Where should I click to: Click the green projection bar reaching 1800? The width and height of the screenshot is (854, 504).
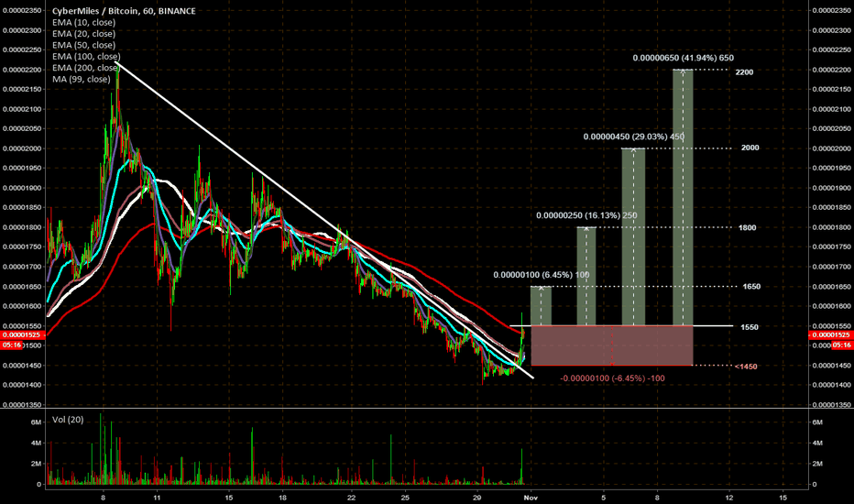[586, 276]
